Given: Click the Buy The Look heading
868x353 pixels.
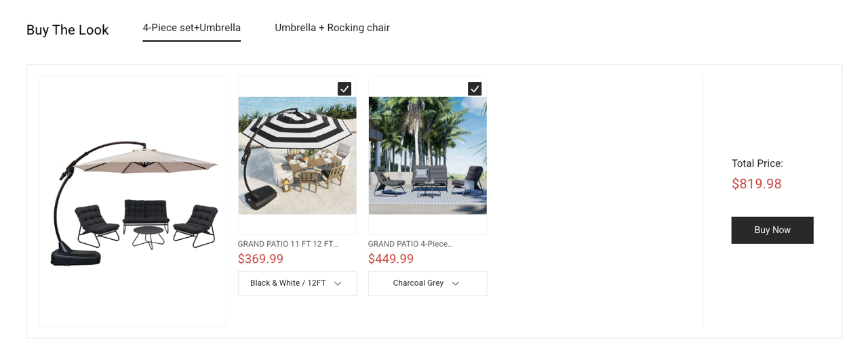Looking at the screenshot, I should 67,30.
